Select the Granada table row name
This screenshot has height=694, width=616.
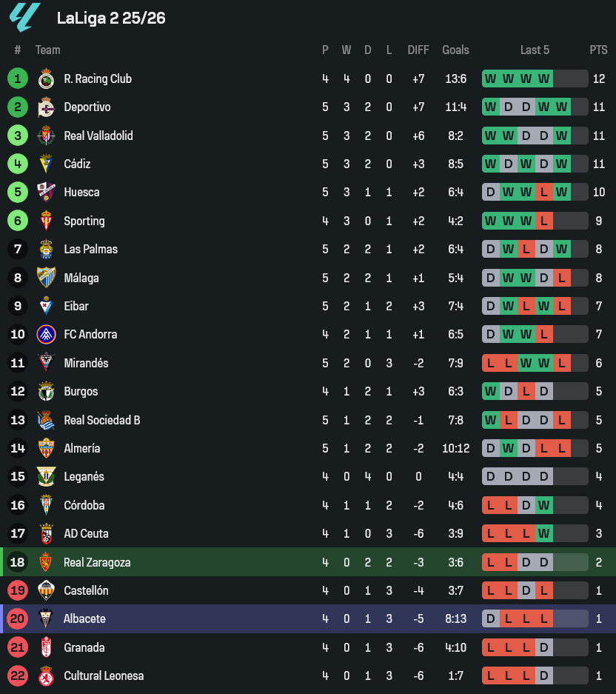point(84,647)
